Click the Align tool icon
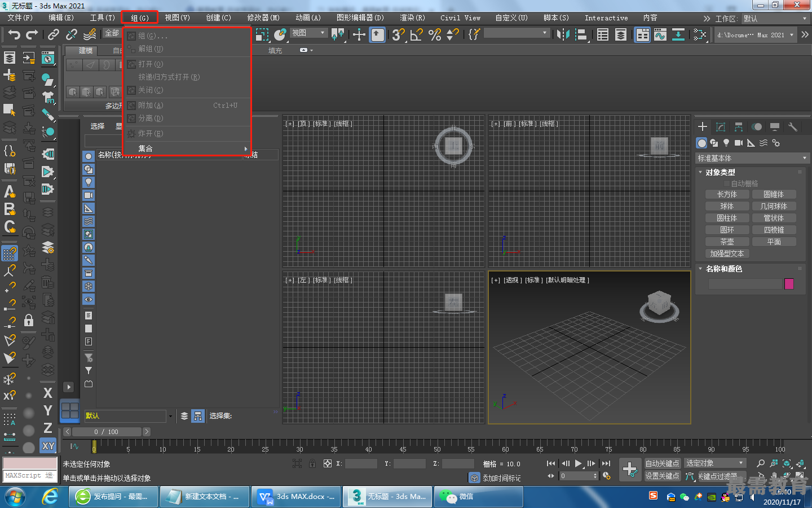The height and width of the screenshot is (508, 812). [581, 35]
